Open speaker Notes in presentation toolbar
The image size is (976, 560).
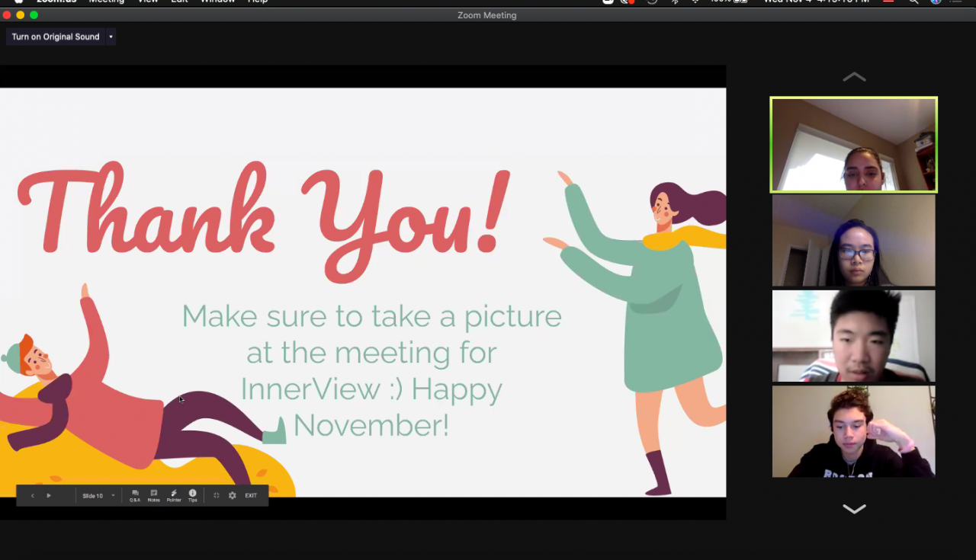[x=154, y=495]
